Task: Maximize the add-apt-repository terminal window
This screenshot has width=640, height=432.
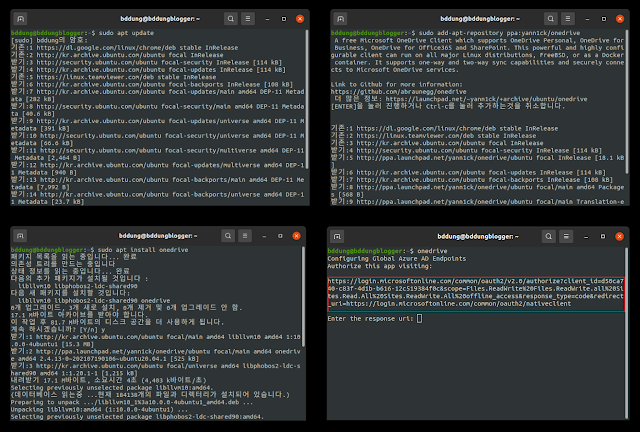Action: pos(604,19)
